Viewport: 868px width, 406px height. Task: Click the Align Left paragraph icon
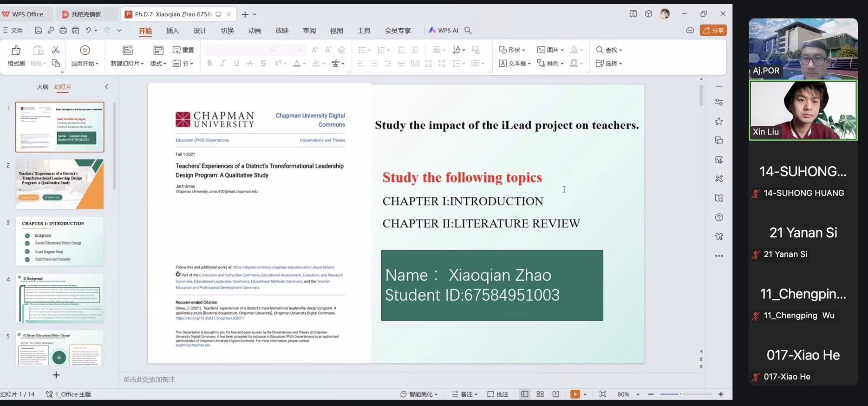click(x=361, y=63)
